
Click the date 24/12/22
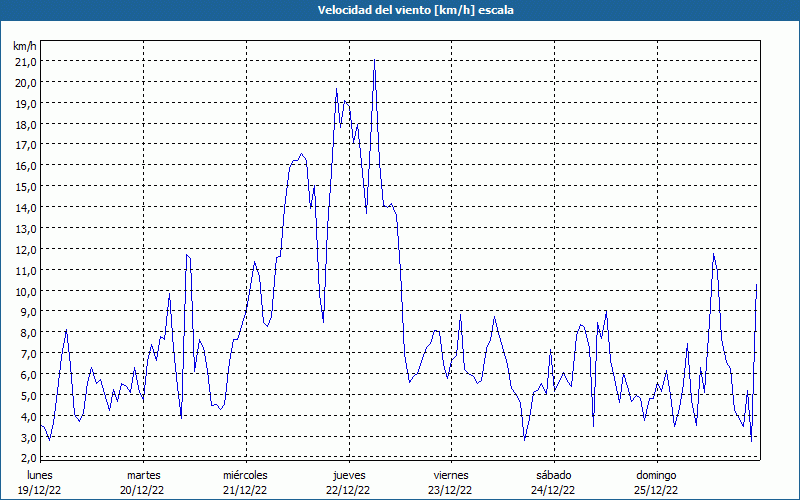pos(553,490)
